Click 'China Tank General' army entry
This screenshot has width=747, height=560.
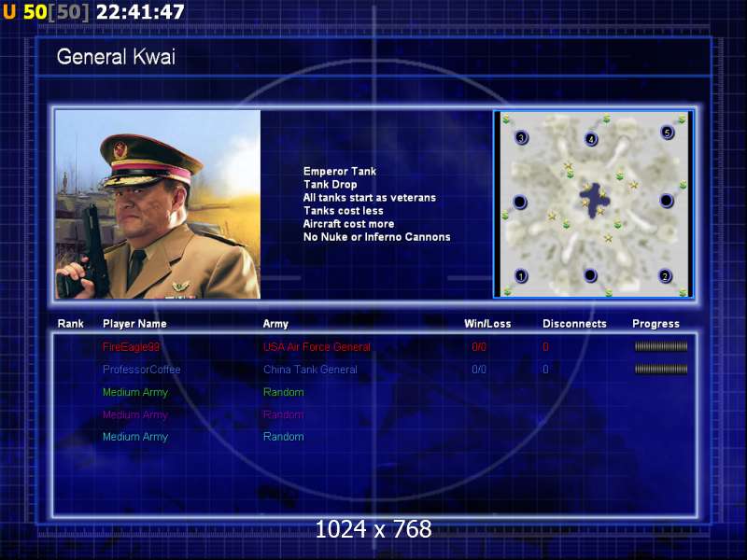coord(310,370)
